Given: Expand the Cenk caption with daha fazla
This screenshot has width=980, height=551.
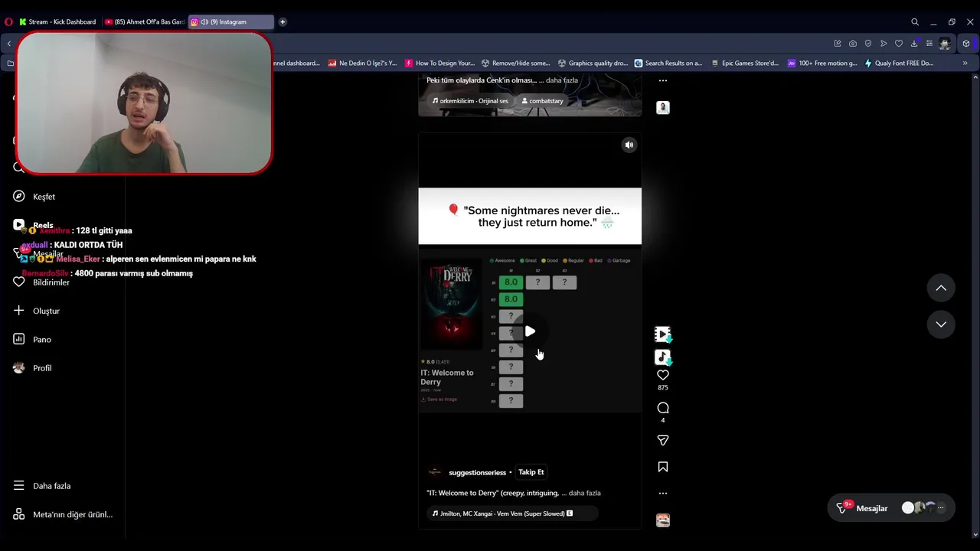Looking at the screenshot, I should [x=561, y=80].
